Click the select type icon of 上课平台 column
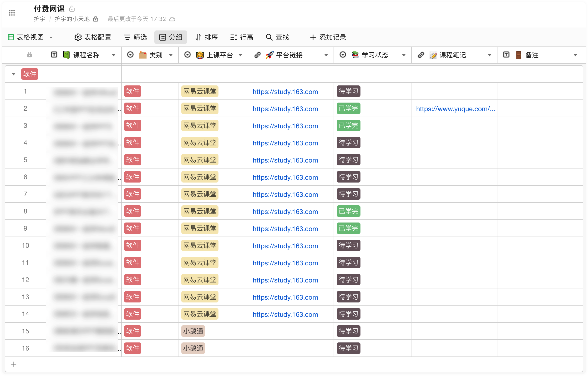The image size is (588, 376). click(x=188, y=55)
